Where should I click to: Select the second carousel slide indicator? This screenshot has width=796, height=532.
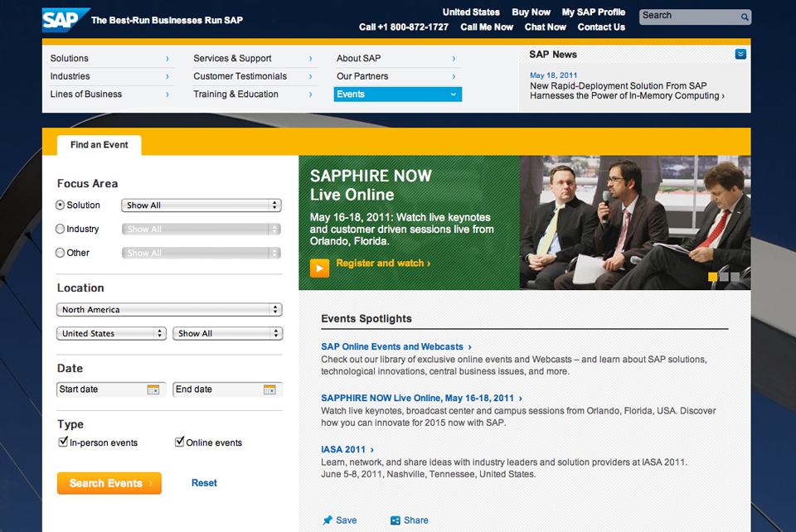point(724,277)
